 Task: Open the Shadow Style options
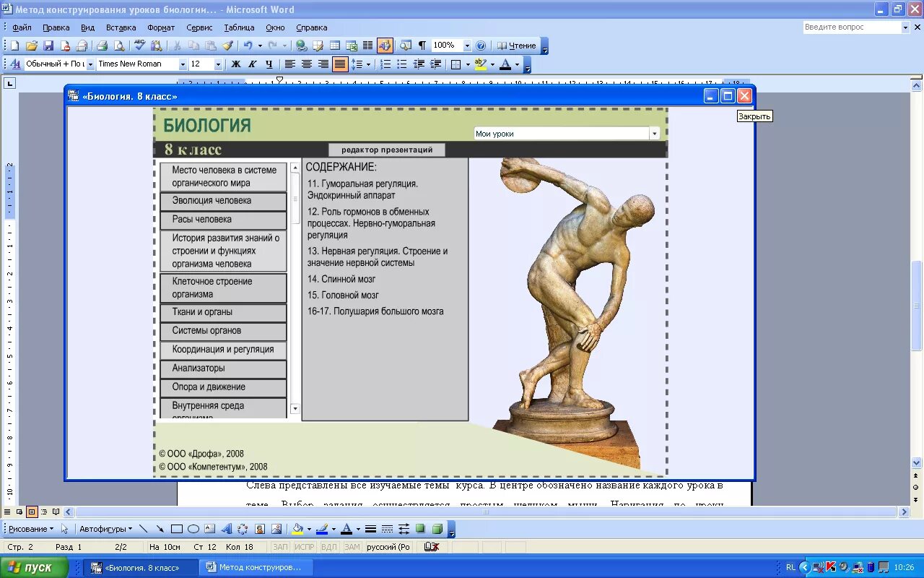tap(420, 529)
